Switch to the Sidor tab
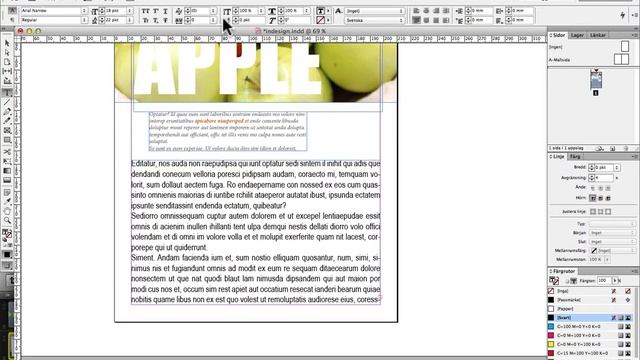The image size is (640, 360). point(558,35)
